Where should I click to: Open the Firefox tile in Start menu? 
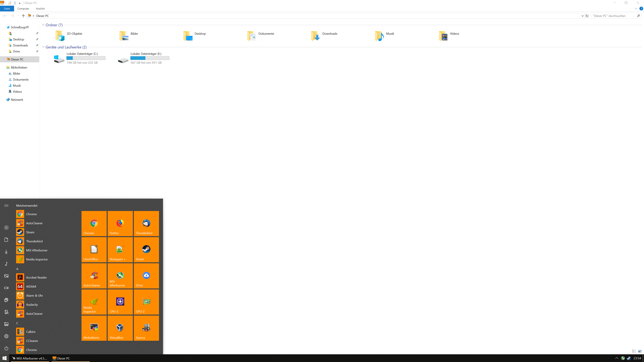120,223
